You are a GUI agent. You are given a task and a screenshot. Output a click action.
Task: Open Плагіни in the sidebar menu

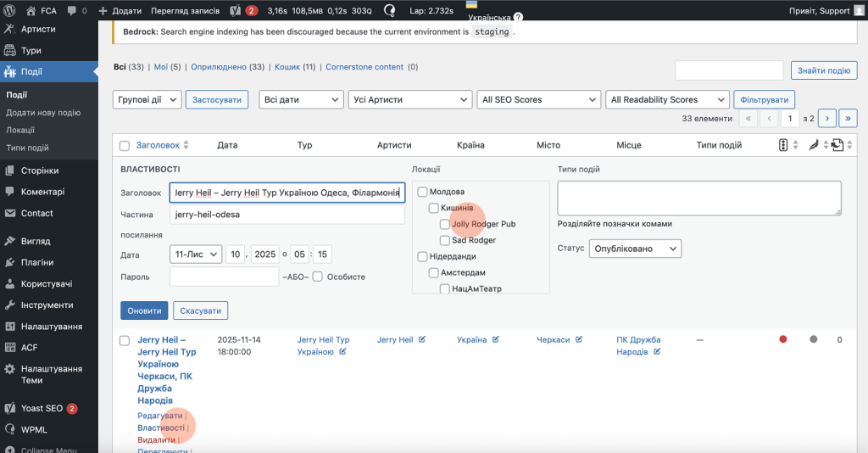tap(37, 262)
